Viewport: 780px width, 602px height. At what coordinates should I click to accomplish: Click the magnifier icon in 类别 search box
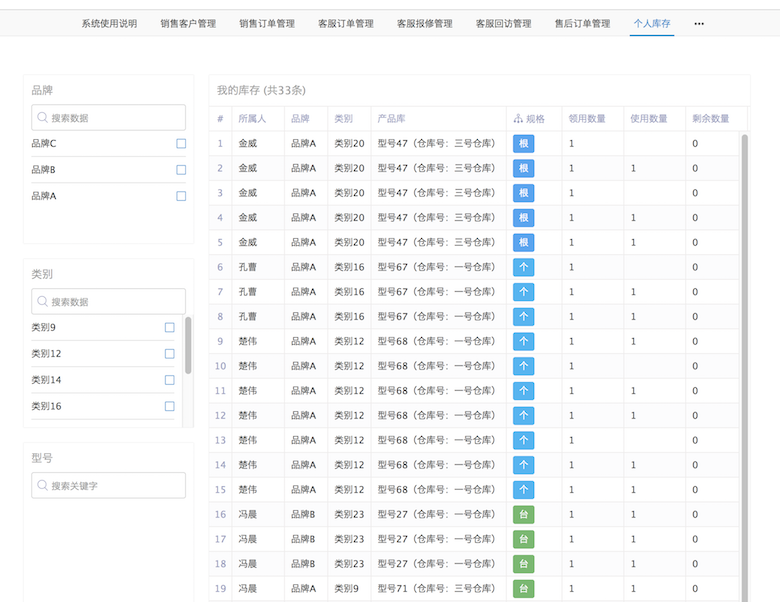pyautogui.click(x=42, y=302)
